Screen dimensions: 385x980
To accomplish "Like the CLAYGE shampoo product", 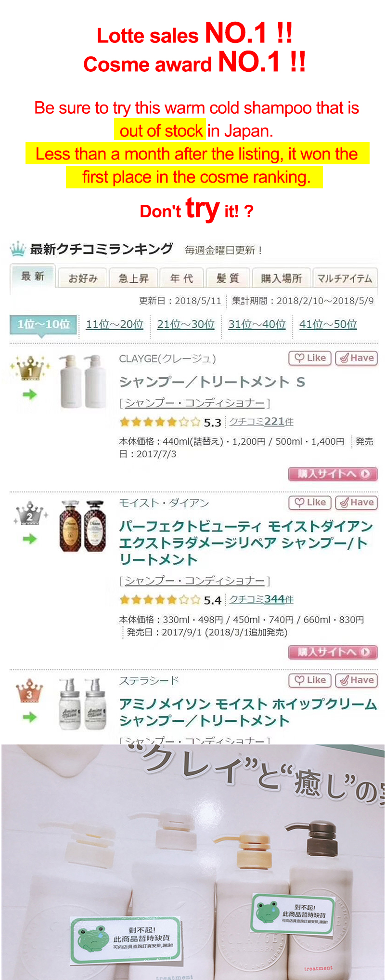I will point(310,358).
